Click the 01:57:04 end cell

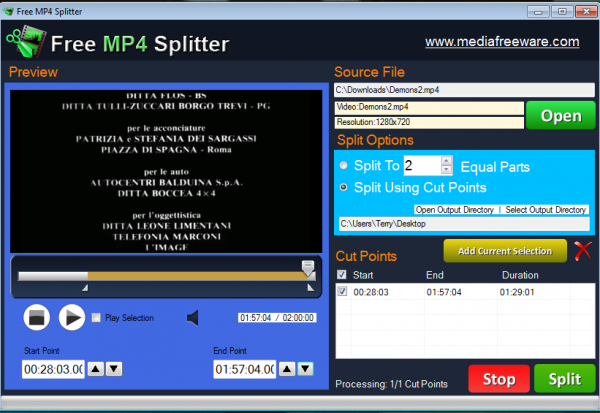(x=444, y=292)
